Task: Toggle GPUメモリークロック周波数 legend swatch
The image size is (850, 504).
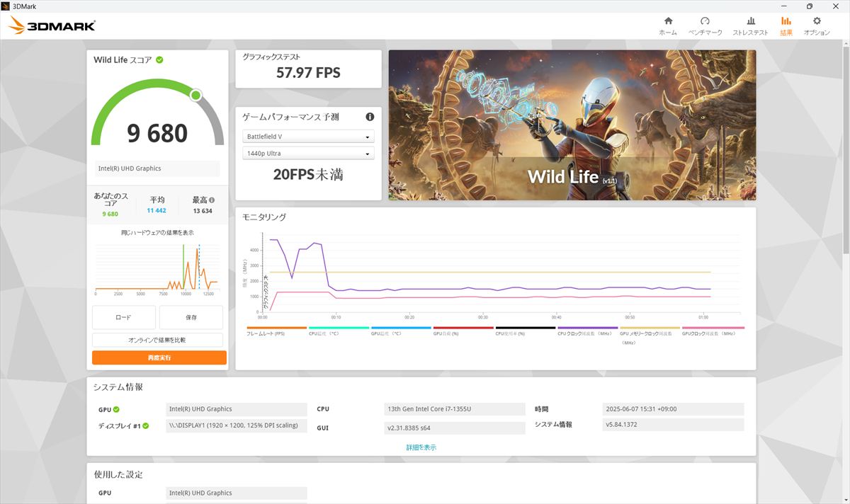Action: coord(650,328)
